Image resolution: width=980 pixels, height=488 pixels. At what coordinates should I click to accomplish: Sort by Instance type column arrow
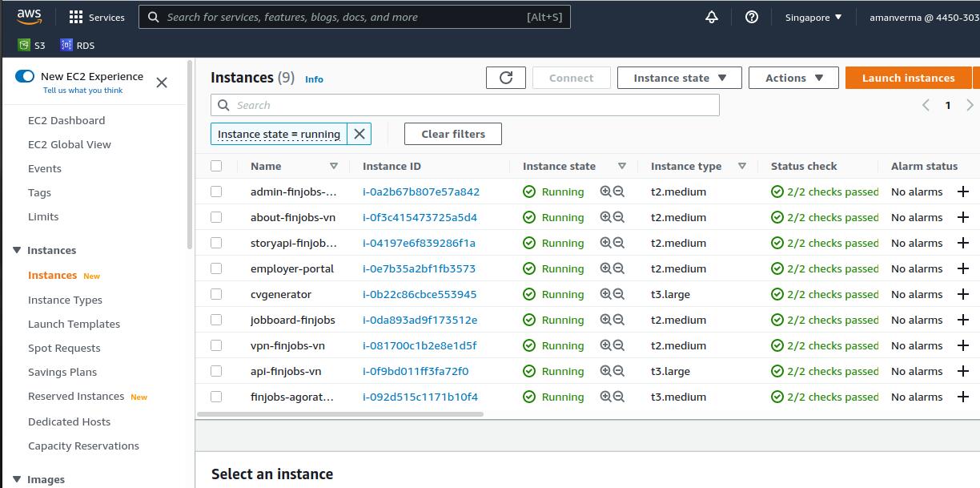click(x=742, y=166)
